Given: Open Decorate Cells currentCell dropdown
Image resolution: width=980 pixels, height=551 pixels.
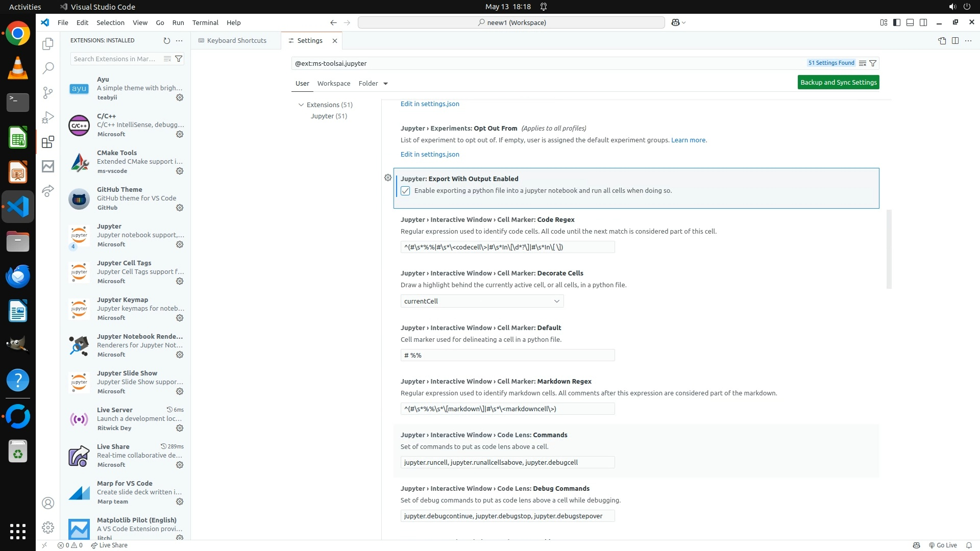Looking at the screenshot, I should pos(482,301).
